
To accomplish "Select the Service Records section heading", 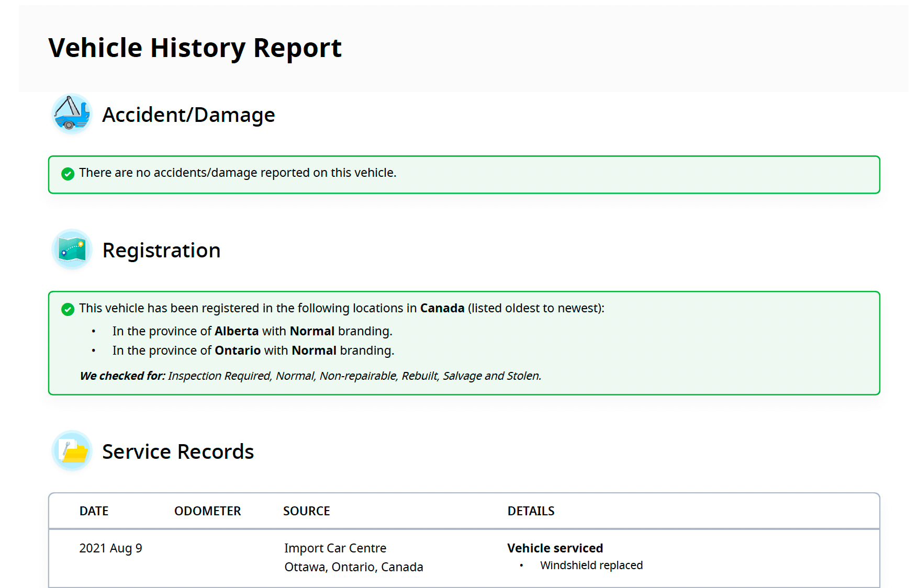I will (x=178, y=452).
